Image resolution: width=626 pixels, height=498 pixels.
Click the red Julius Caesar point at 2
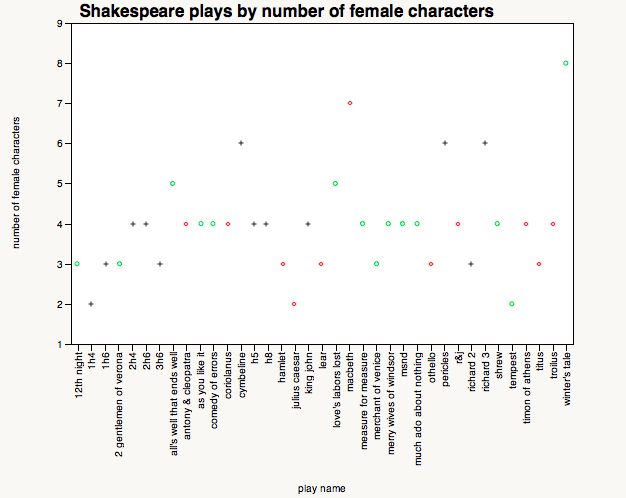click(294, 304)
